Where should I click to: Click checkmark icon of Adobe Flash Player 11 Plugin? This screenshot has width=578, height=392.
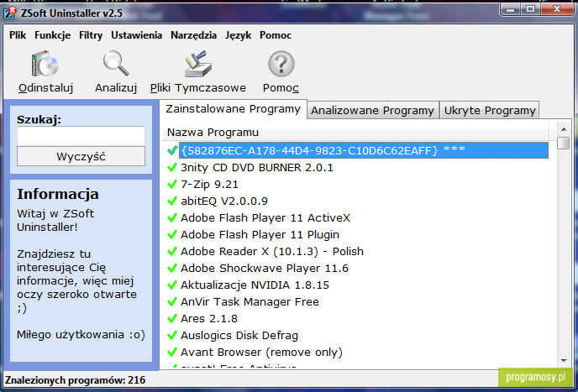point(171,235)
